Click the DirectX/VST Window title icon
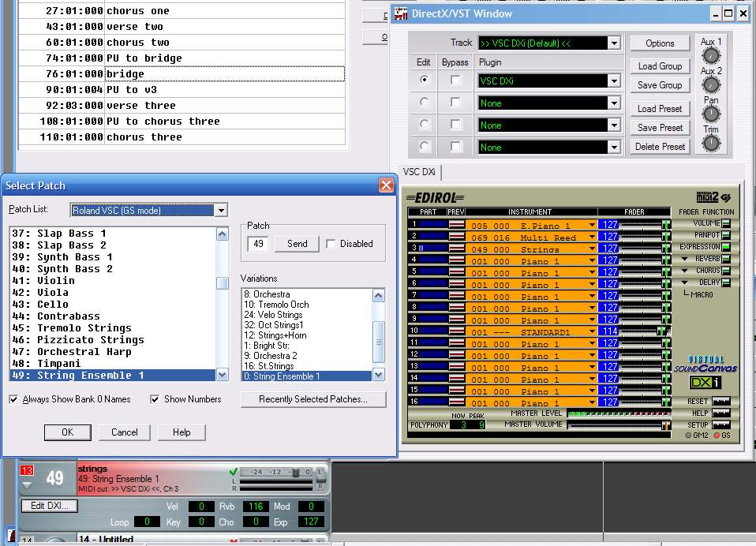This screenshot has height=546, width=756. tap(401, 13)
